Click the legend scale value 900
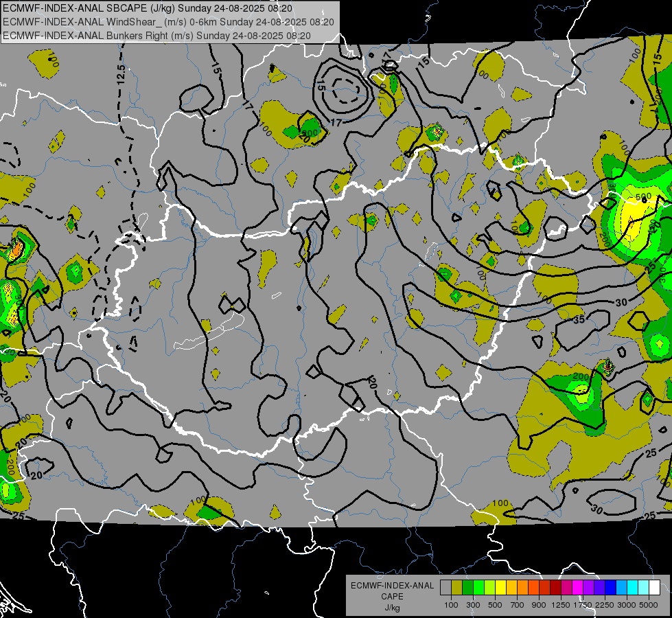This screenshot has height=618, width=672. coord(539,605)
